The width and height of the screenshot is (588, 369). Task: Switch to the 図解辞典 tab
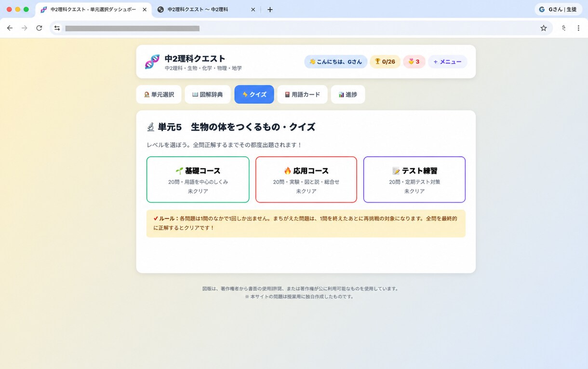coord(207,95)
